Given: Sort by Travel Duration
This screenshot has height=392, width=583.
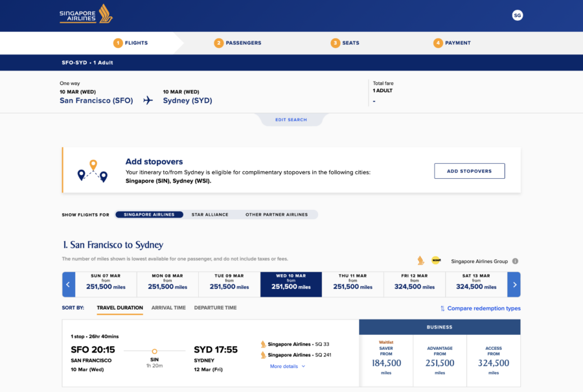Looking at the screenshot, I should point(120,308).
